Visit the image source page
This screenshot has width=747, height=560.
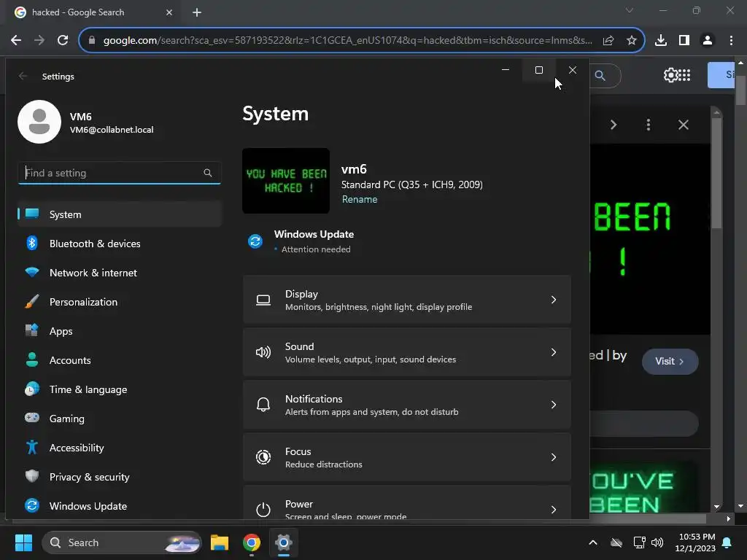[670, 362]
